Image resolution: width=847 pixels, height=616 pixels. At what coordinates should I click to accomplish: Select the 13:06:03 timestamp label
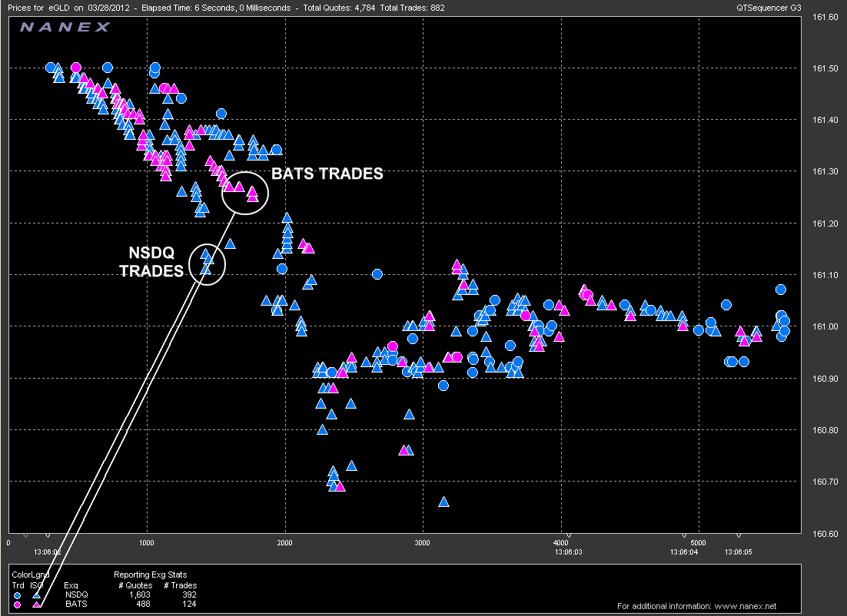(569, 551)
